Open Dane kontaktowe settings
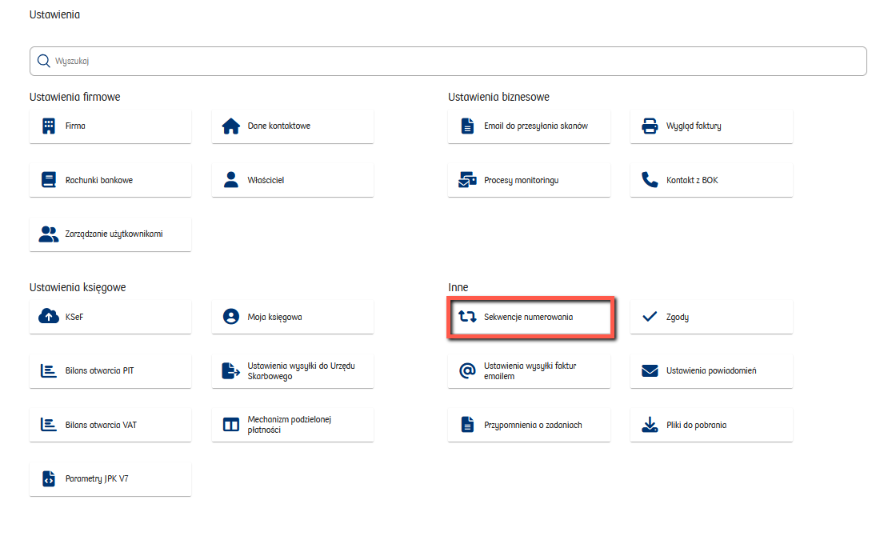This screenshot has height=533, width=876. [293, 126]
